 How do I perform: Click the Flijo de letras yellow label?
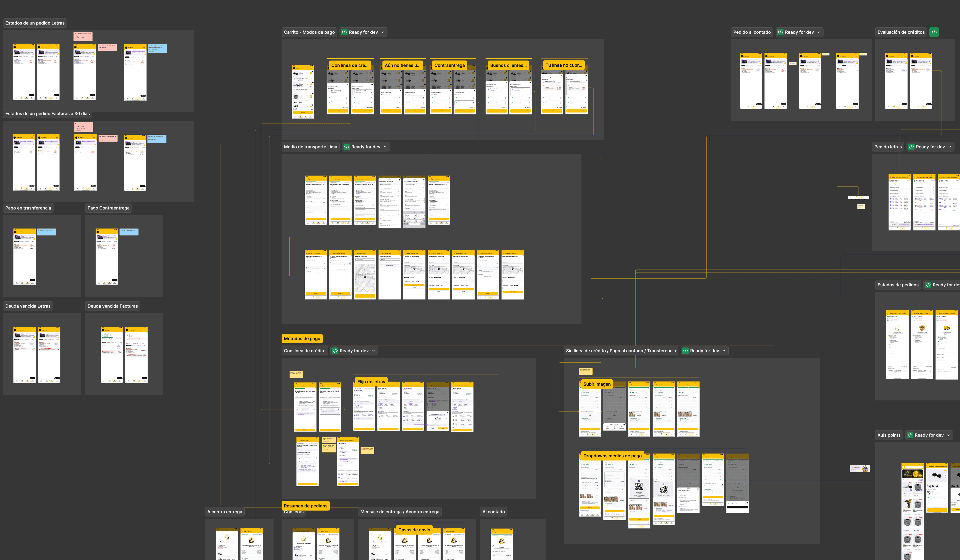(371, 382)
